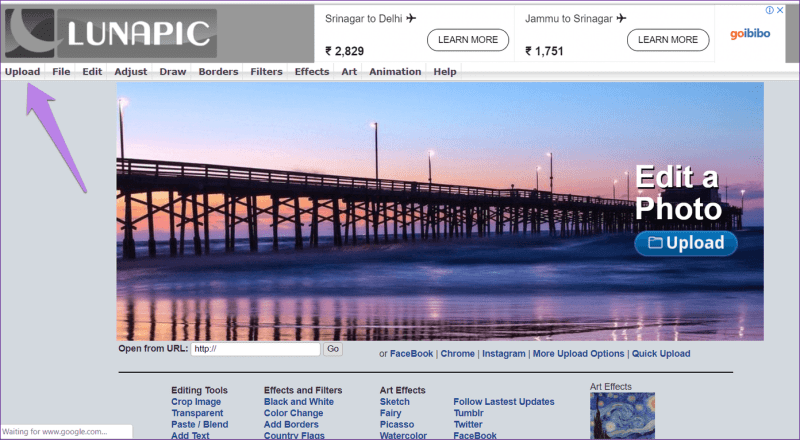Open the Quick Upload link
This screenshot has height=440, width=800.
[x=661, y=354]
